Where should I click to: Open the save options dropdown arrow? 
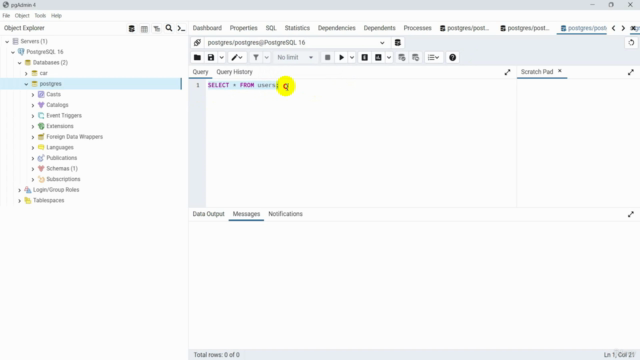tap(222, 58)
